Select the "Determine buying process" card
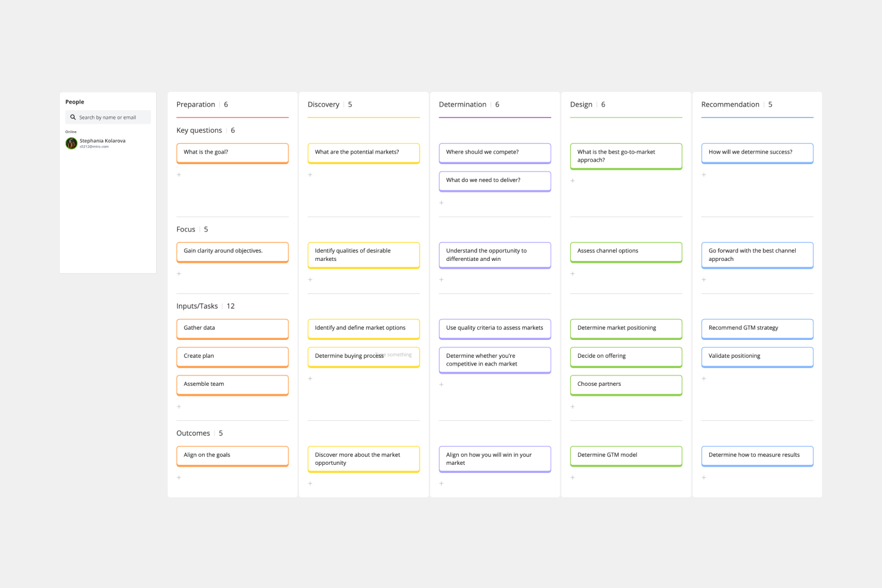Image resolution: width=882 pixels, height=588 pixels. tap(349, 356)
